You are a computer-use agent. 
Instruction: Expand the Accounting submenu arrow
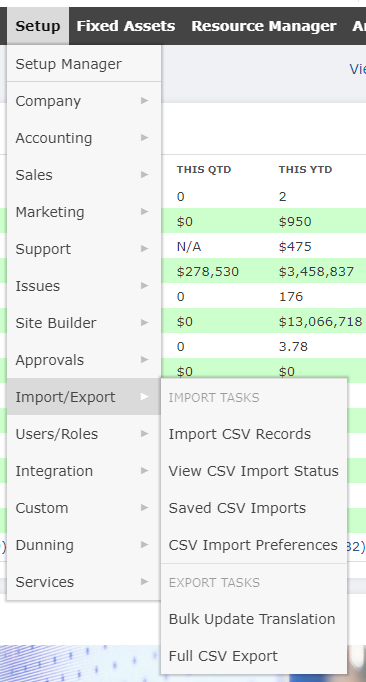[144, 138]
